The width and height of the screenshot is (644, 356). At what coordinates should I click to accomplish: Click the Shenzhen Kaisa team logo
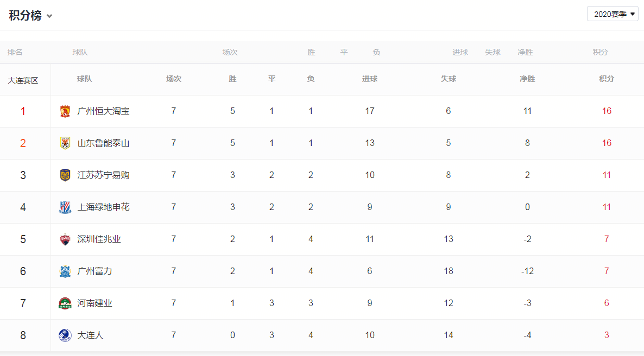(65, 239)
